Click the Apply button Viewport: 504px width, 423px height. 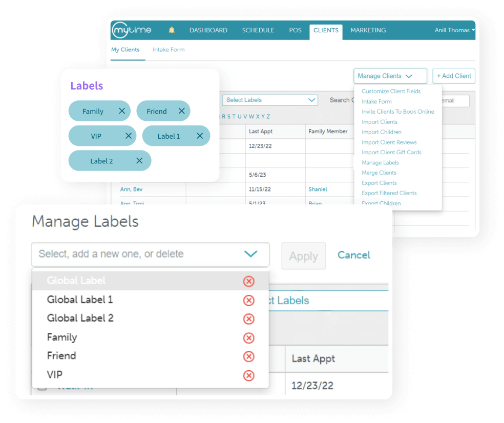(x=304, y=256)
